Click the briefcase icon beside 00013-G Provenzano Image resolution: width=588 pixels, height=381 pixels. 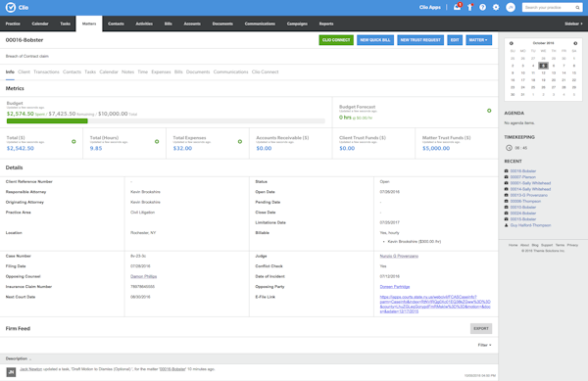[507, 195]
